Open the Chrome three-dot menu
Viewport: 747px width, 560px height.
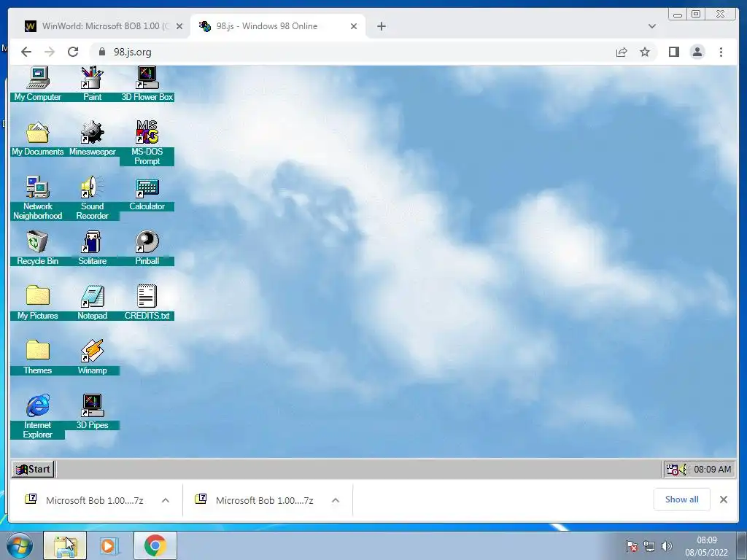(x=721, y=52)
